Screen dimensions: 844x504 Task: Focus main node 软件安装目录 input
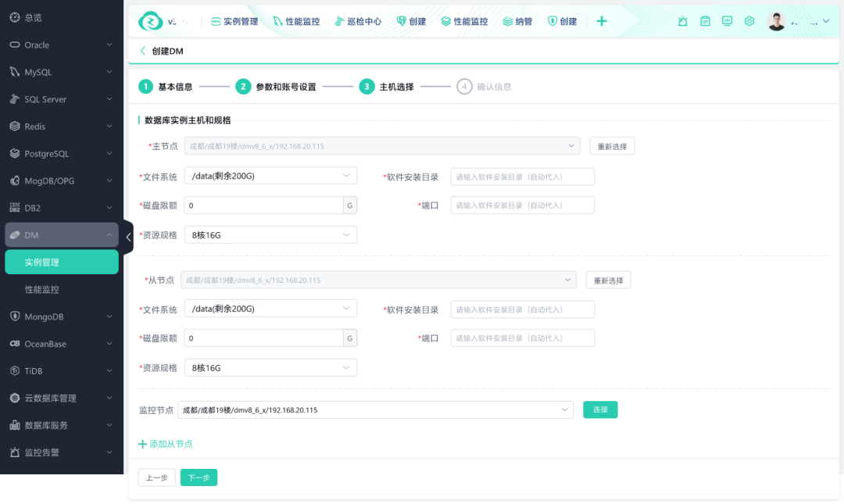click(x=522, y=177)
